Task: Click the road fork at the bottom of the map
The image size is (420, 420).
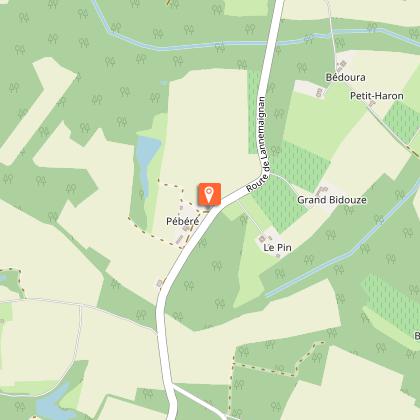Action: pyautogui.click(x=174, y=388)
